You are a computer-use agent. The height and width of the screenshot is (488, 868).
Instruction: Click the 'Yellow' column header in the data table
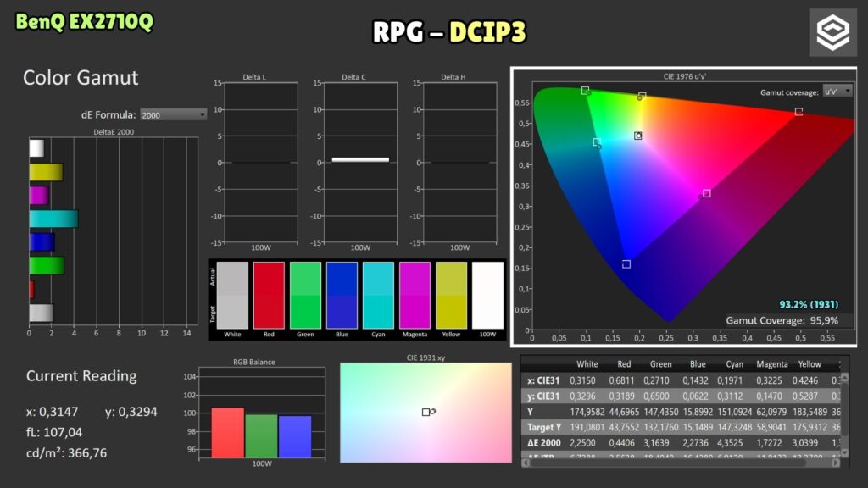tap(810, 364)
